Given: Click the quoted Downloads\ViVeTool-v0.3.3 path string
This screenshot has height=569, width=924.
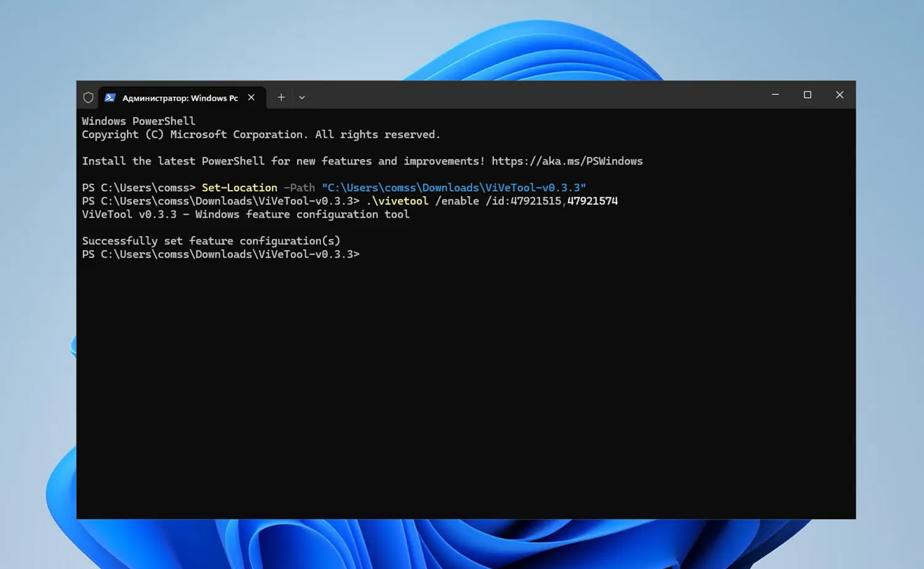Looking at the screenshot, I should point(454,187).
